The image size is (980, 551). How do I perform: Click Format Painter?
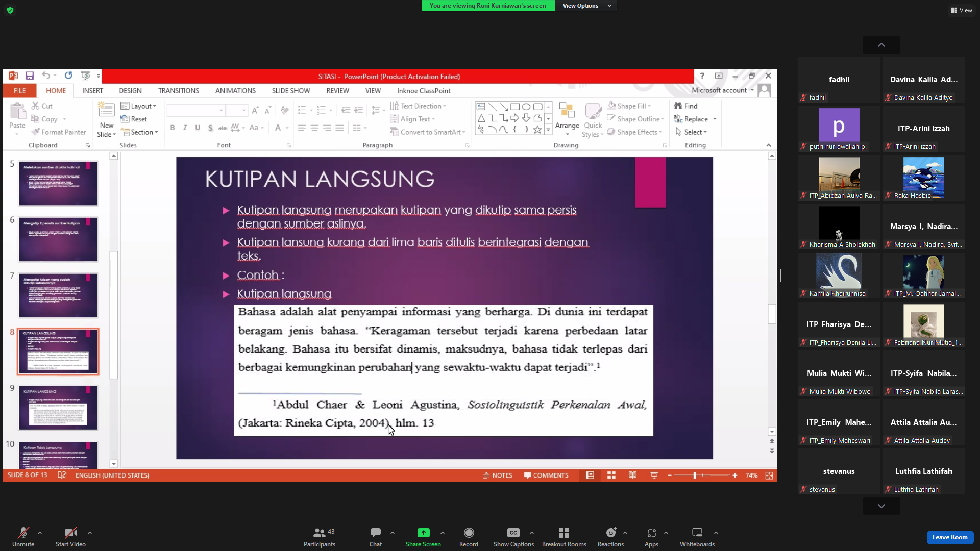[58, 132]
